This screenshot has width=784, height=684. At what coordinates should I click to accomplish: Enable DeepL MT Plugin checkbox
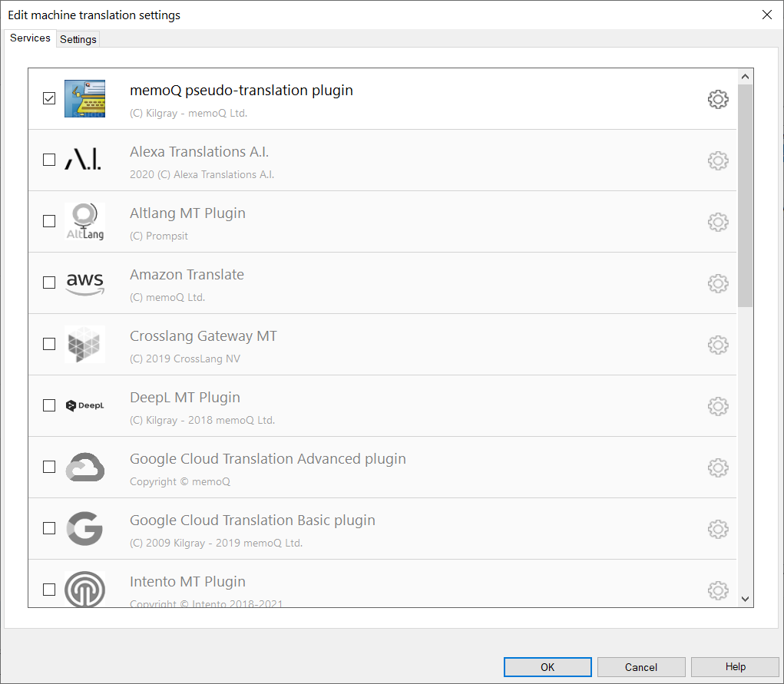(49, 405)
